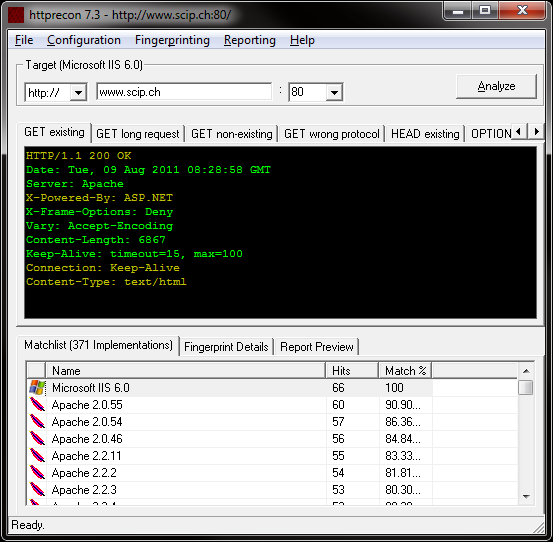Select the Apache 2.0.46 row name

87,439
